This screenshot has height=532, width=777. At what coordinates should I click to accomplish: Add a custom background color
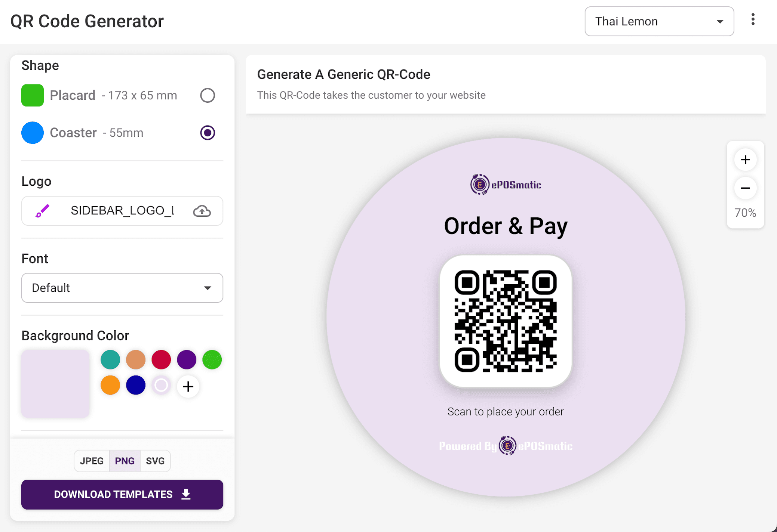188,386
